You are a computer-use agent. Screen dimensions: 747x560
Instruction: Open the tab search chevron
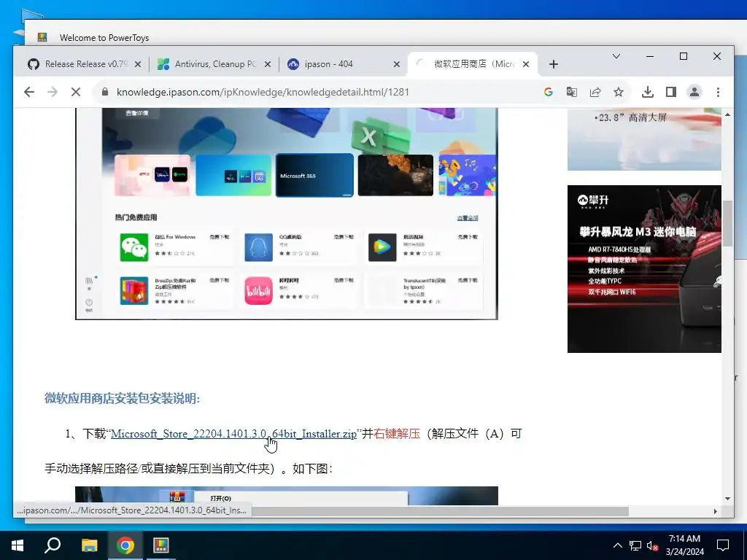[x=616, y=56]
